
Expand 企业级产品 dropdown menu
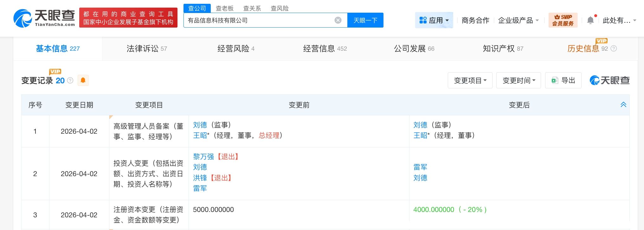pyautogui.click(x=518, y=20)
